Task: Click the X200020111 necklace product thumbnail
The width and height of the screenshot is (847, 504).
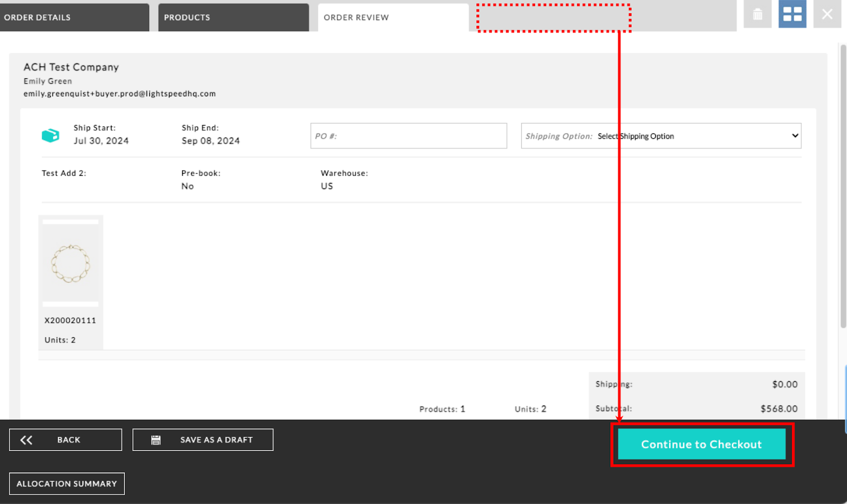Action: (70, 263)
